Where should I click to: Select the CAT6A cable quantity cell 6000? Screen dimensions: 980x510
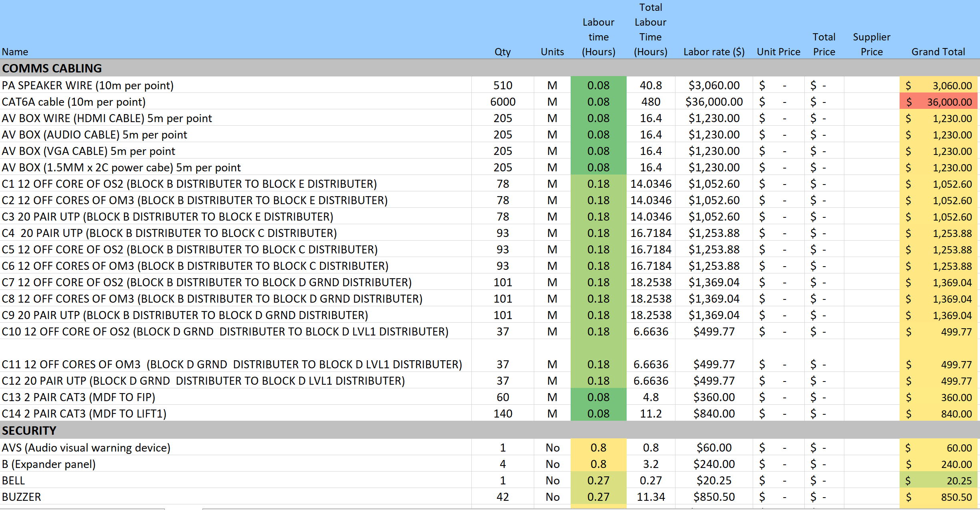(x=503, y=102)
